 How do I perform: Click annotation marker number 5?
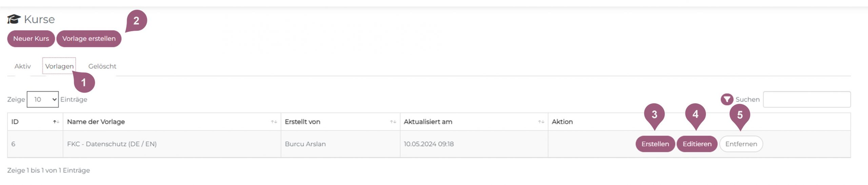[x=740, y=115]
